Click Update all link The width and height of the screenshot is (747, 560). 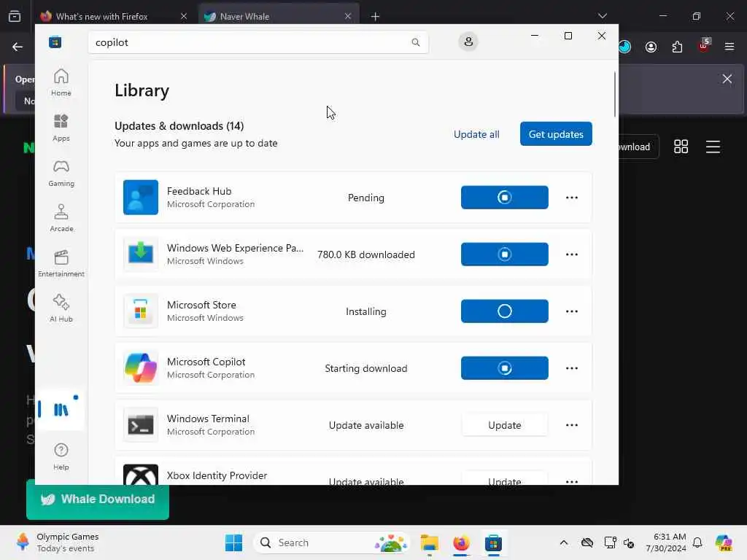(x=476, y=134)
